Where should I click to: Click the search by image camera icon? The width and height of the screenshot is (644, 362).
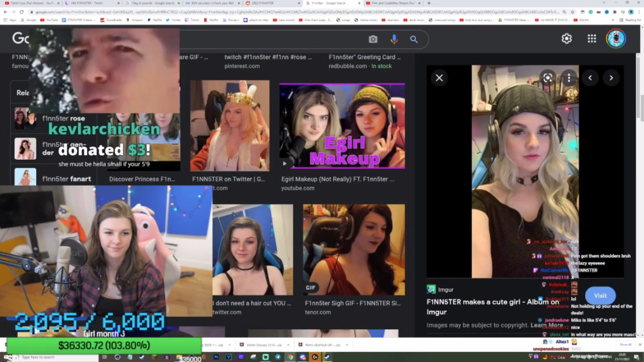click(x=373, y=39)
